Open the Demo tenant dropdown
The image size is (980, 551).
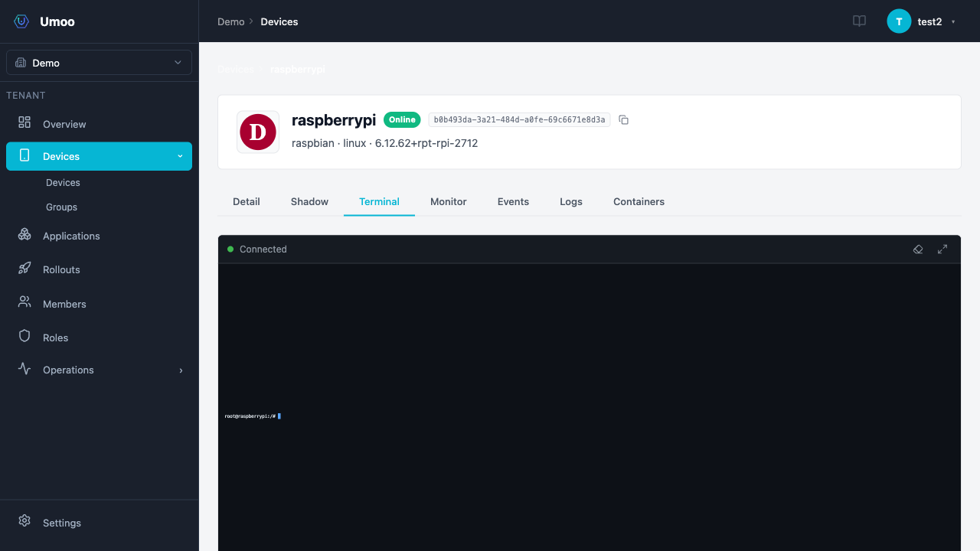pyautogui.click(x=99, y=63)
